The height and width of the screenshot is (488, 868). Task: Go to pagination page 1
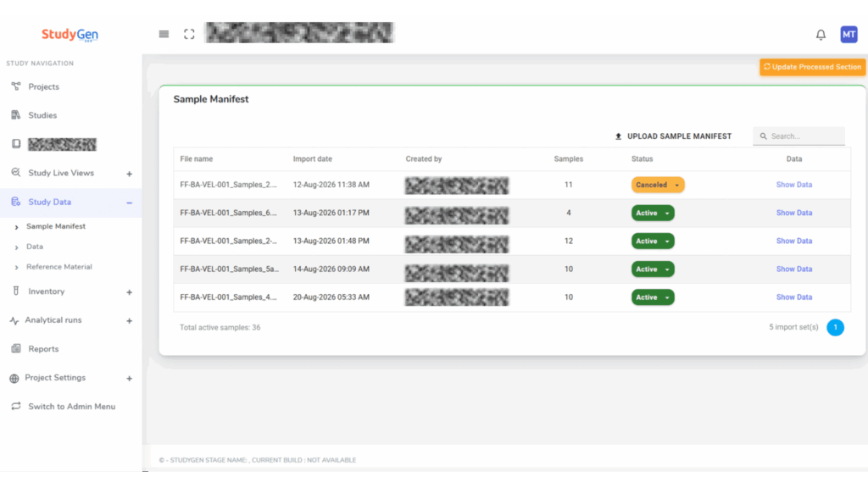click(x=835, y=328)
